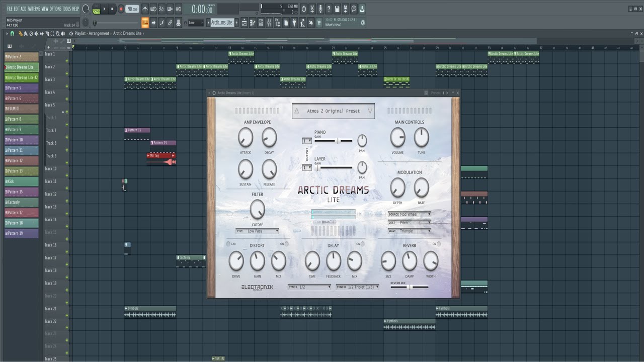This screenshot has width=644, height=362.
Task: Open the Layer output dropdown
Action: coord(307,167)
